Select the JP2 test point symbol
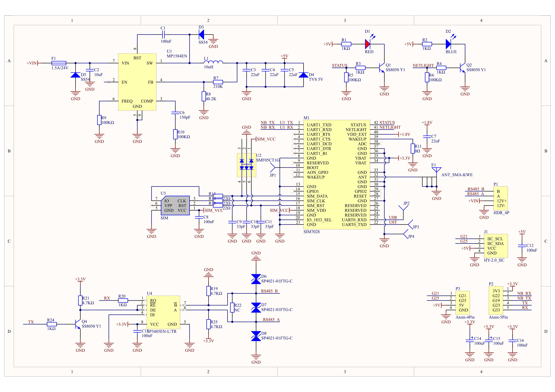The height and width of the screenshot is (392, 555). pyautogui.click(x=403, y=208)
